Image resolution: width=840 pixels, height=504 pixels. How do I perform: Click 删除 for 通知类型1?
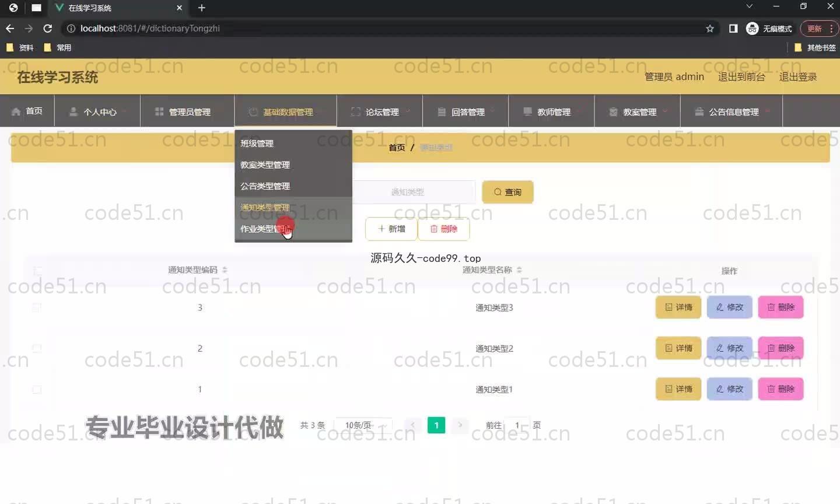(x=780, y=389)
